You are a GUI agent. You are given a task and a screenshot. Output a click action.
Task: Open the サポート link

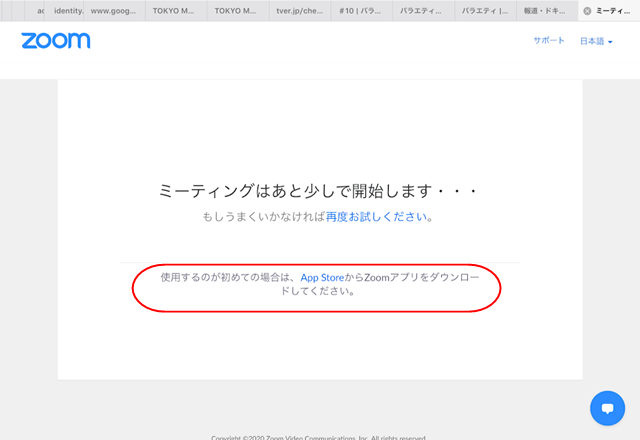549,40
